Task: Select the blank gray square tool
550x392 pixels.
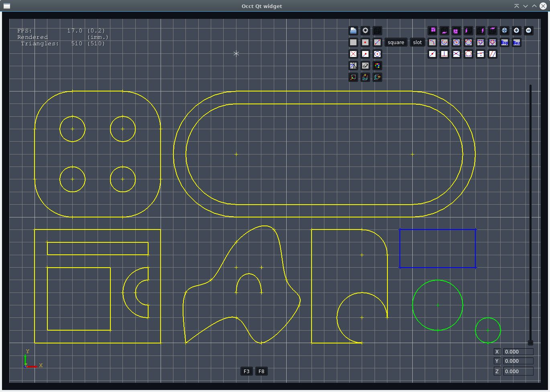Action: [x=353, y=42]
